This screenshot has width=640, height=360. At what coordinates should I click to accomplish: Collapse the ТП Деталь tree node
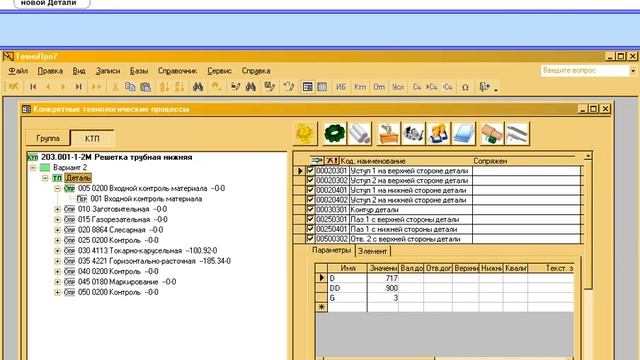coord(45,178)
